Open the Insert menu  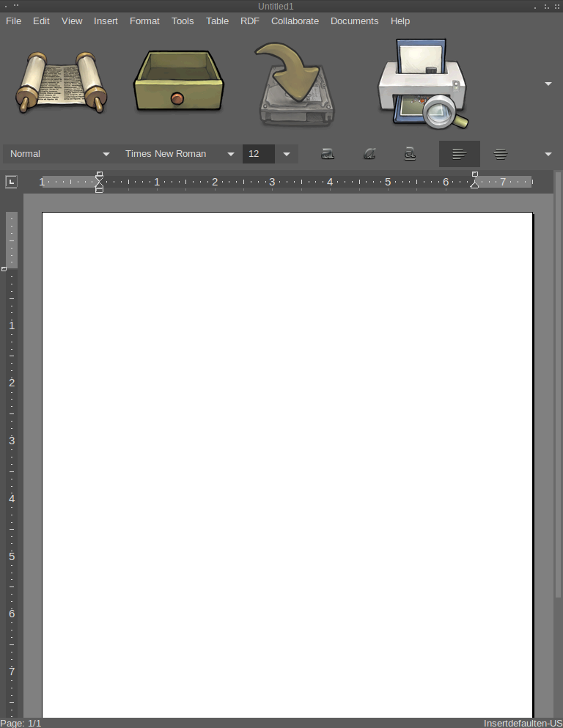[x=106, y=21]
